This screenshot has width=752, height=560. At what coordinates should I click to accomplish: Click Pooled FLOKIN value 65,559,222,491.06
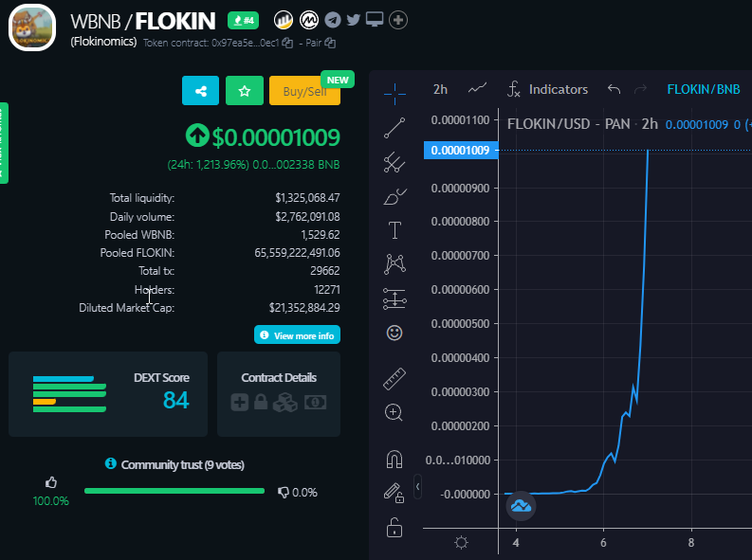coord(298,253)
